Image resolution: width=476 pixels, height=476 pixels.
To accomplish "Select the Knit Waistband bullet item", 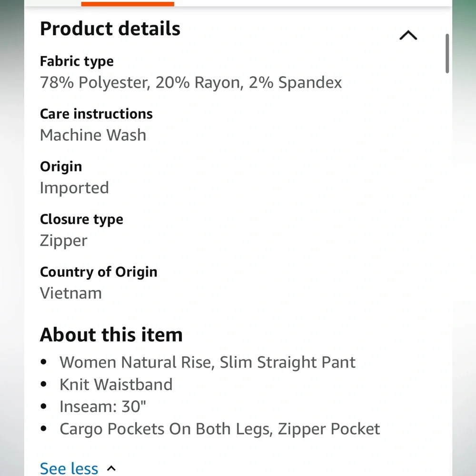I will (x=116, y=384).
